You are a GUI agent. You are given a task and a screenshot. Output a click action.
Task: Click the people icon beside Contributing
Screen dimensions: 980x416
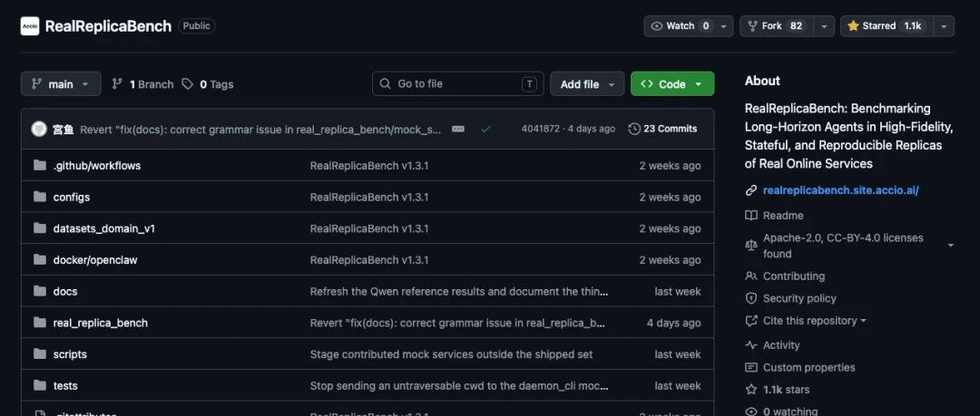[x=751, y=276]
